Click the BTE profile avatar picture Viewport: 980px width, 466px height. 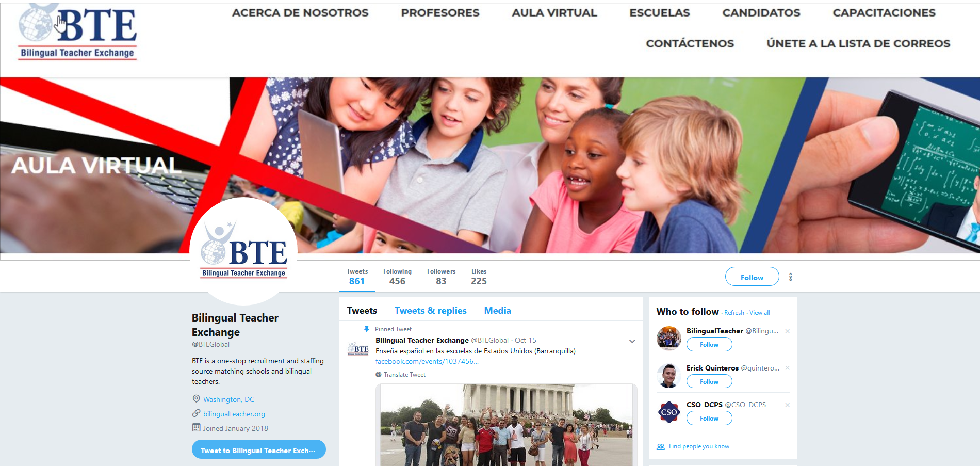click(x=243, y=251)
